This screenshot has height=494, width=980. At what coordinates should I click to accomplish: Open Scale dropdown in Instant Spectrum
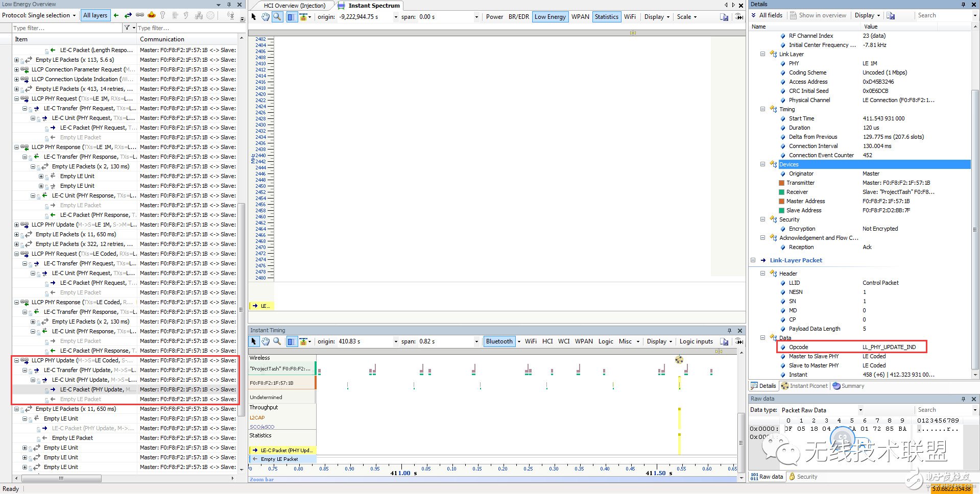(x=687, y=17)
